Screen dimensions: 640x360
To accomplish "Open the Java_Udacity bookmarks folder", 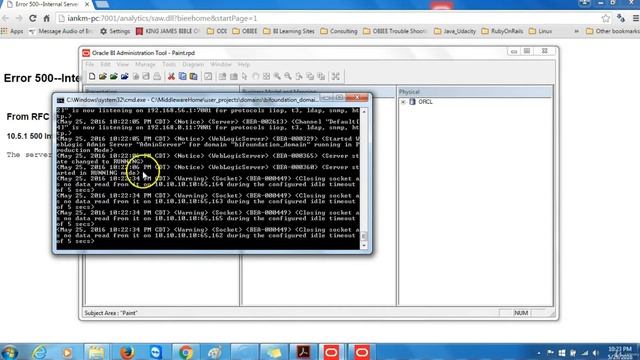I will [x=455, y=31].
